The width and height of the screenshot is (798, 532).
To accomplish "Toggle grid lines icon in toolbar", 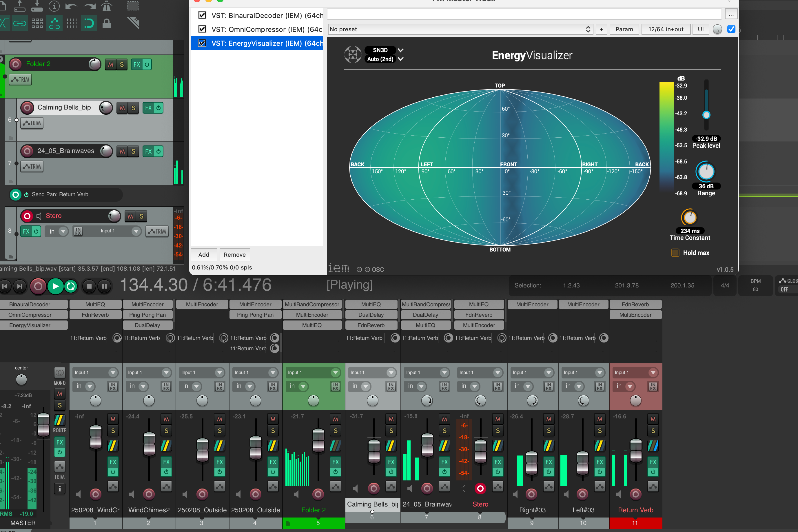I will pyautogui.click(x=72, y=23).
